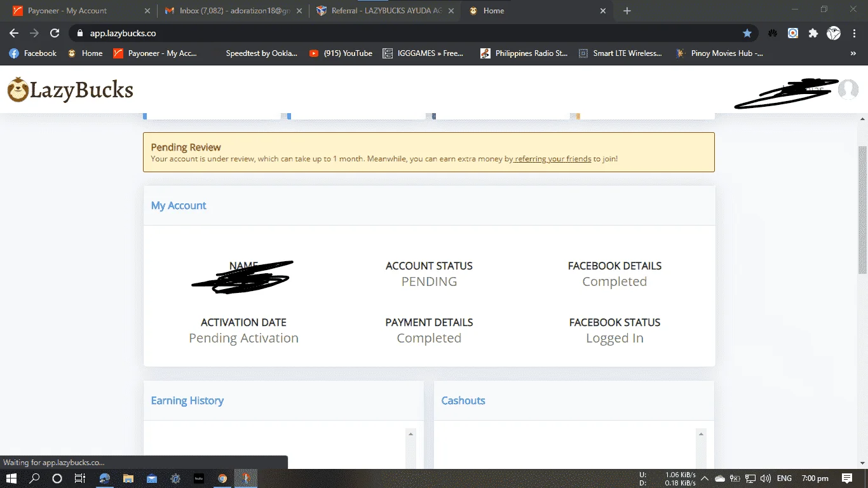Switch to Chrome on the taskbar
This screenshot has width=868, height=488.
222,478
